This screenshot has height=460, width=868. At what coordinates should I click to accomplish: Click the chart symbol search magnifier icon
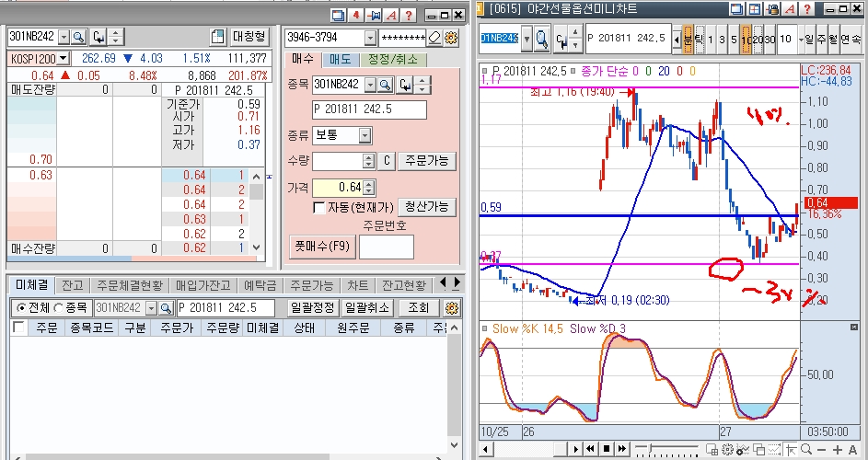[x=542, y=39]
